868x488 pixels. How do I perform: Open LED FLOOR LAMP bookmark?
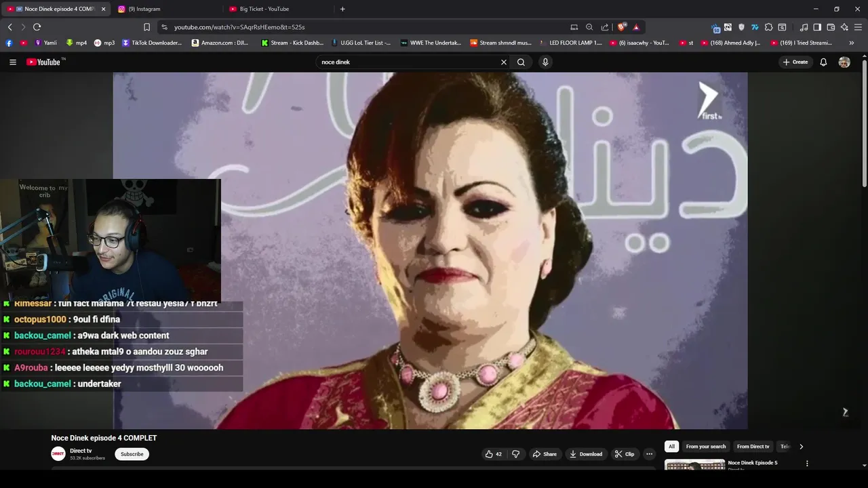(x=570, y=43)
